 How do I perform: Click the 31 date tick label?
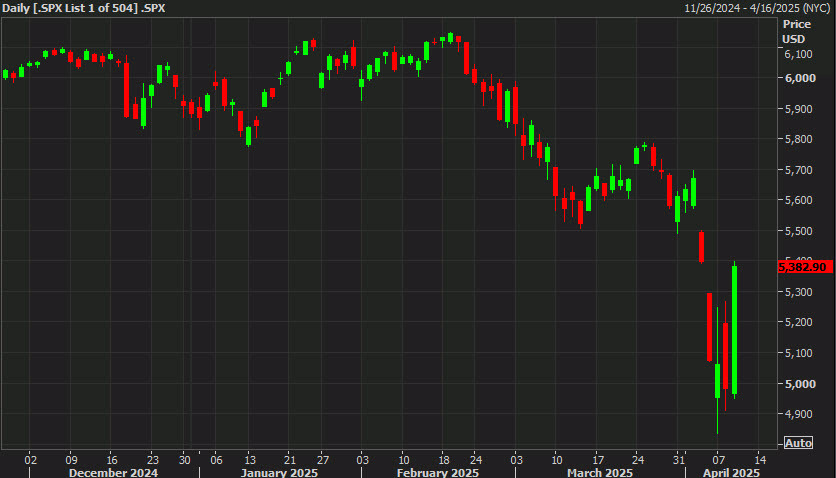[679, 460]
